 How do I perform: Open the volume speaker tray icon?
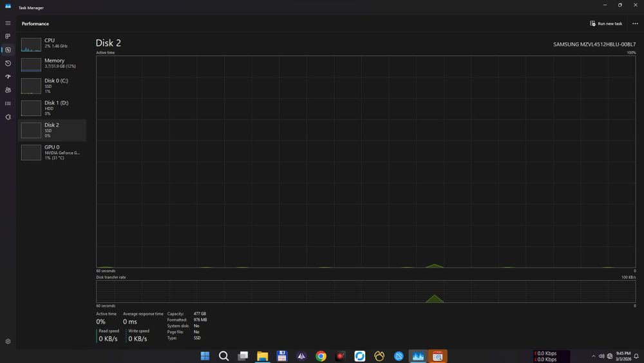(601, 356)
